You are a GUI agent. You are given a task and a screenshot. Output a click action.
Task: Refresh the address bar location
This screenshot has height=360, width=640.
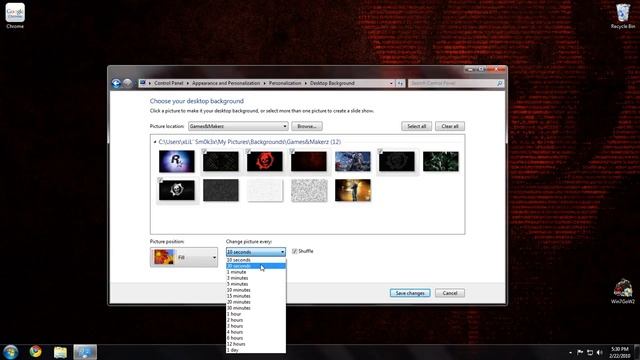click(x=400, y=83)
